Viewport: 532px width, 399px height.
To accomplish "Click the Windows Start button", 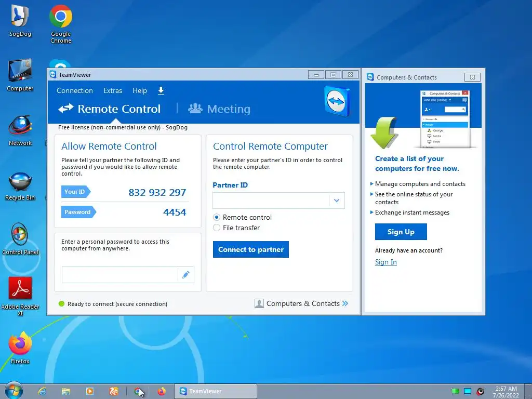I will pos(14,391).
